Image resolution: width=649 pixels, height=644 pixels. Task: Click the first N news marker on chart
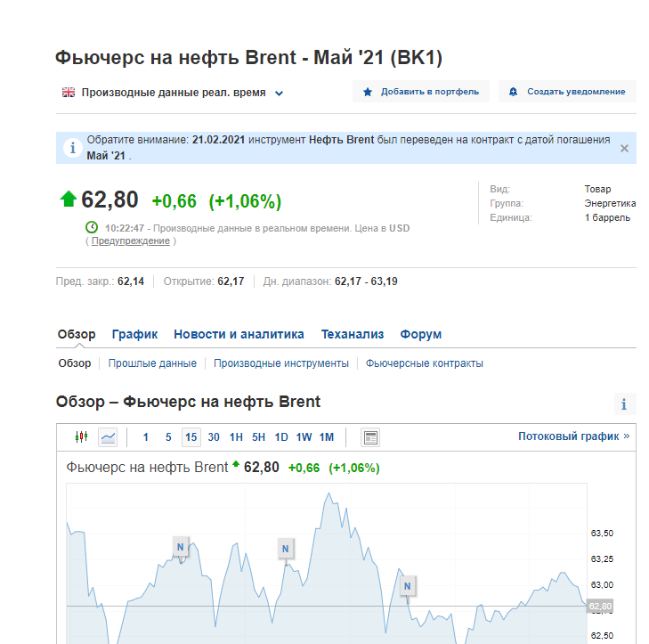click(181, 547)
